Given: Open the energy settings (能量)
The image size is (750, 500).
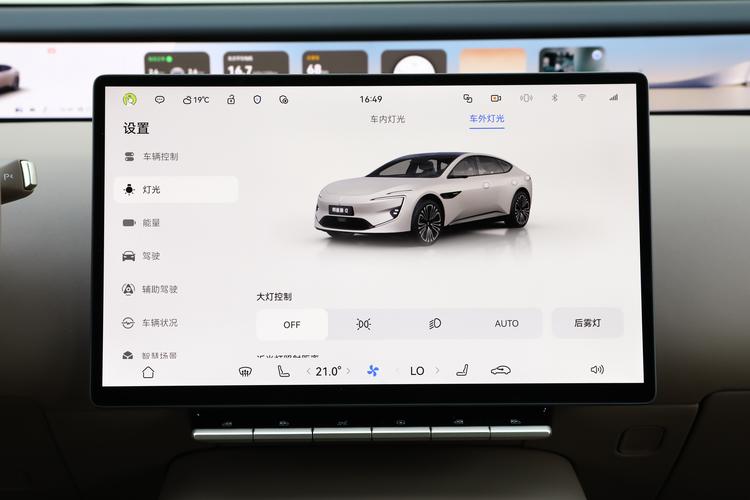Looking at the screenshot, I should (x=151, y=223).
